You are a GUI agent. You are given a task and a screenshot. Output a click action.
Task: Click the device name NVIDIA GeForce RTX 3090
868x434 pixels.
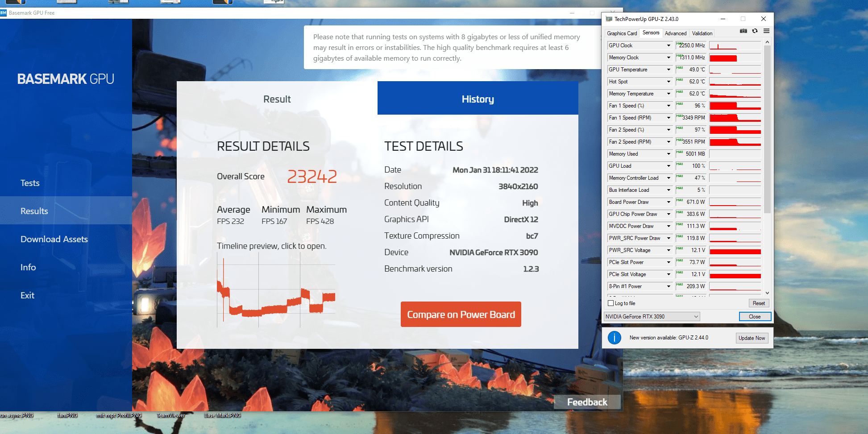pyautogui.click(x=494, y=252)
